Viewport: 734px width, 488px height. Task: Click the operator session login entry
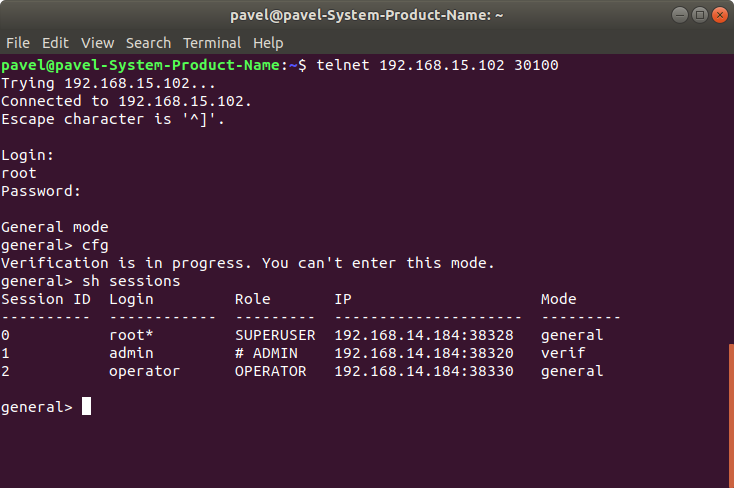pyautogui.click(x=144, y=371)
